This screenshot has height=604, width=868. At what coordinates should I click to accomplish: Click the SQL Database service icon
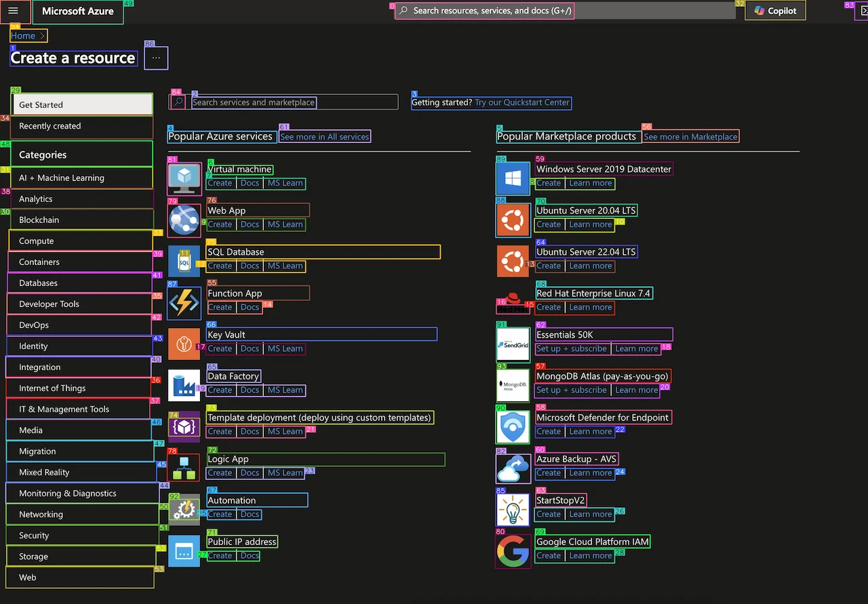coord(184,260)
